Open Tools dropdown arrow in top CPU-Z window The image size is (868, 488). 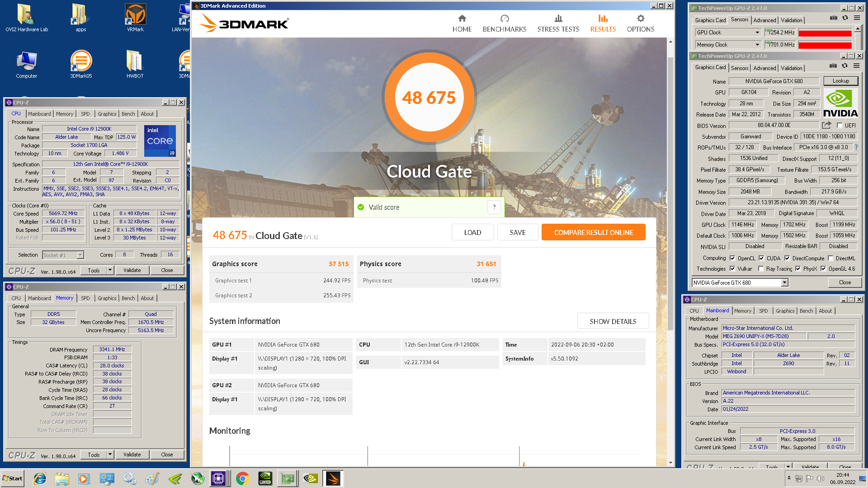[x=110, y=270]
